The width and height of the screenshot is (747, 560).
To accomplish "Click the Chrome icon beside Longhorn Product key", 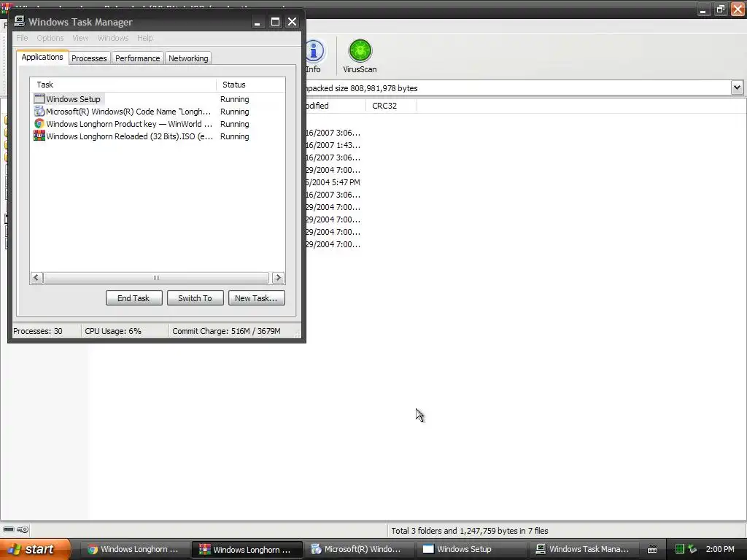I will pos(39,124).
